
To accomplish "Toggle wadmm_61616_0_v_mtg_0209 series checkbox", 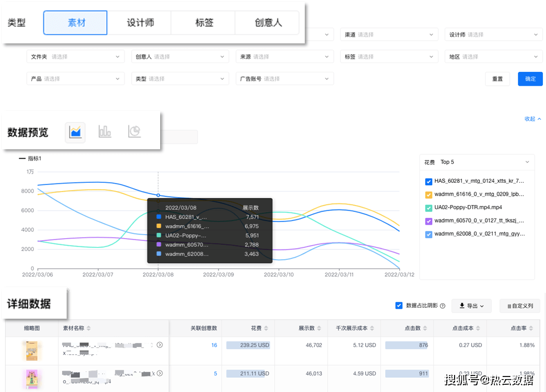I will pos(429,195).
